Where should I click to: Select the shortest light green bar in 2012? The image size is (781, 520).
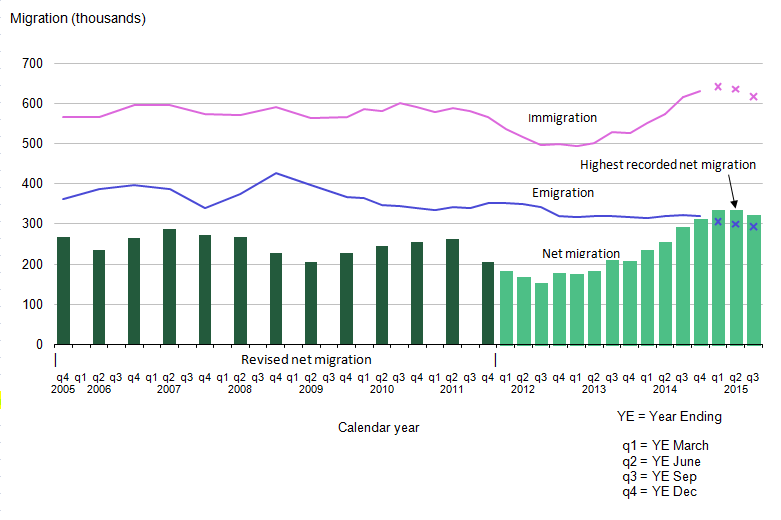[541, 314]
